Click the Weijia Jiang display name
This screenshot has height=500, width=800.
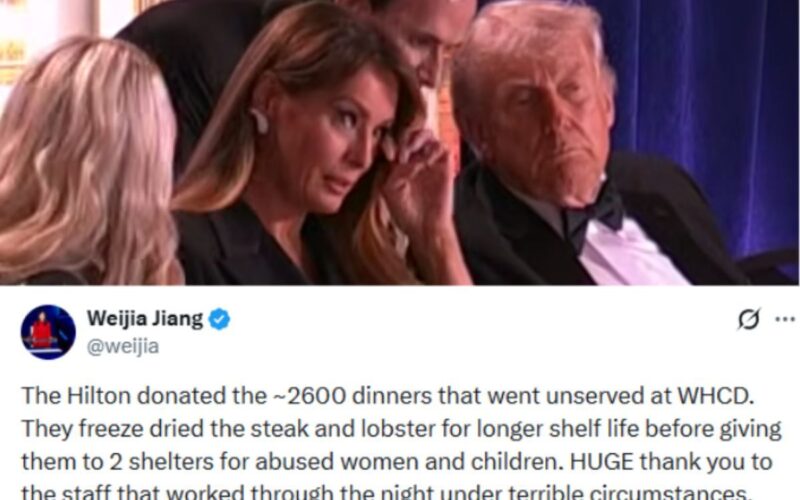tap(145, 318)
